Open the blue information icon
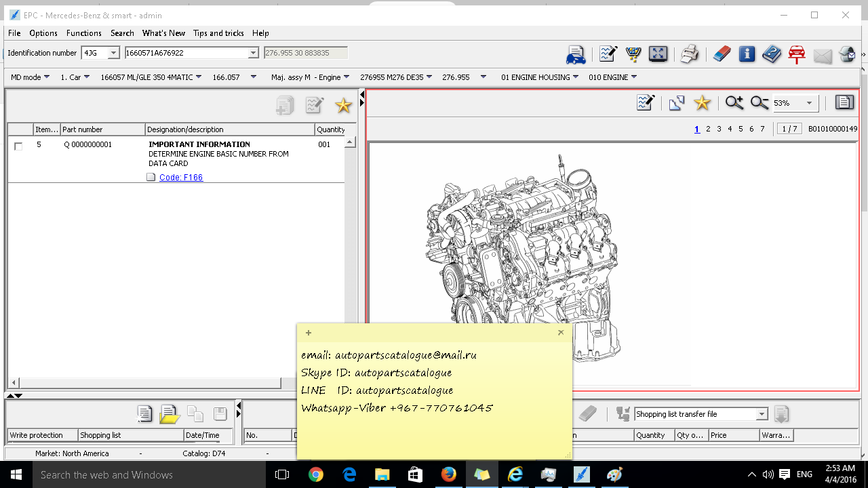The height and width of the screenshot is (488, 868). (747, 54)
